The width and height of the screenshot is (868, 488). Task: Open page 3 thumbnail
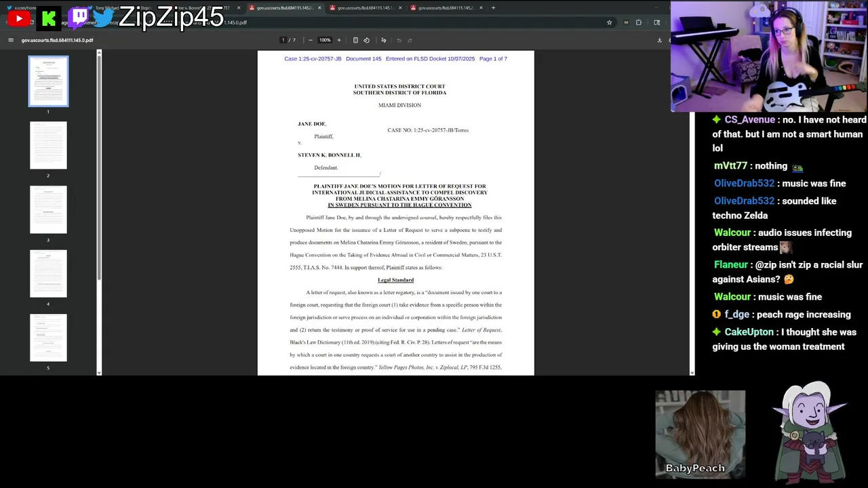point(48,209)
